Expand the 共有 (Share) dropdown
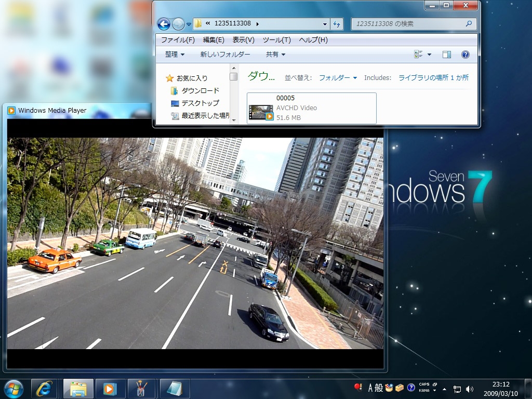 275,55
